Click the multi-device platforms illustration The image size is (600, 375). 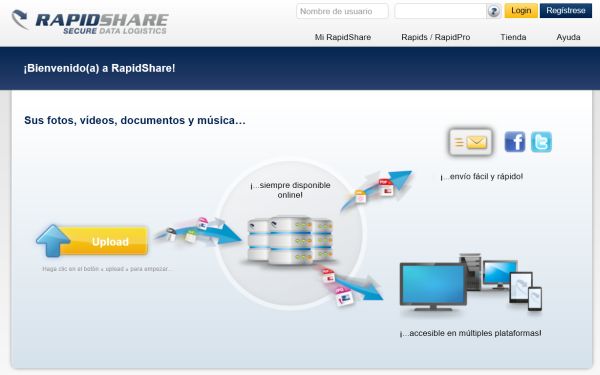(471, 282)
